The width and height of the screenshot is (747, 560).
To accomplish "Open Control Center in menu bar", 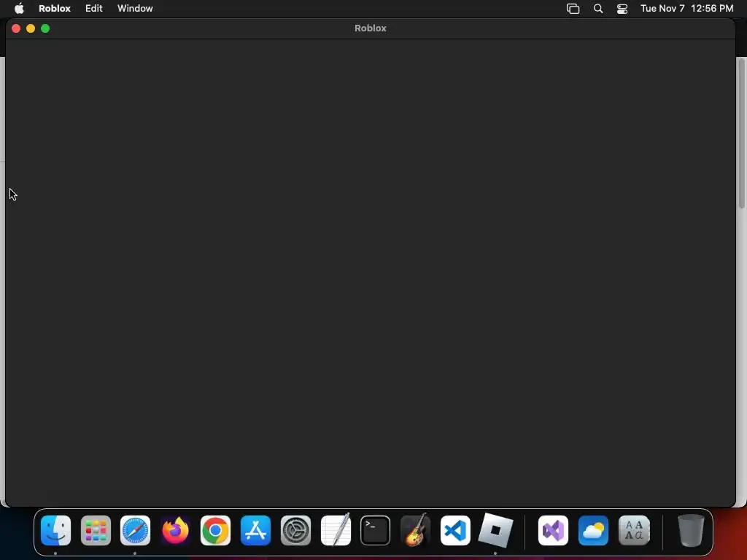I will (622, 9).
